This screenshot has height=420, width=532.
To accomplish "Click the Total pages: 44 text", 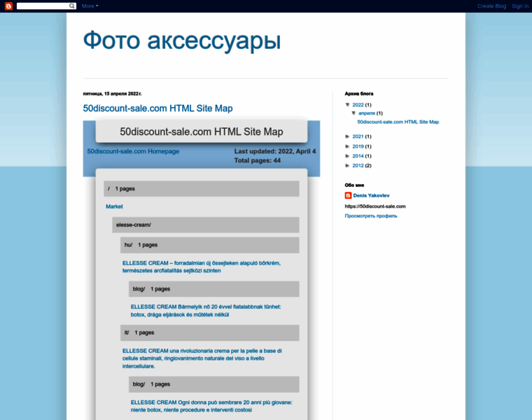I will click(258, 160).
